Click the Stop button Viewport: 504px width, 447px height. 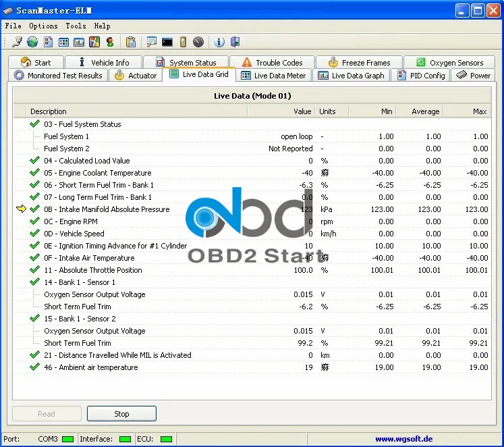point(121,413)
